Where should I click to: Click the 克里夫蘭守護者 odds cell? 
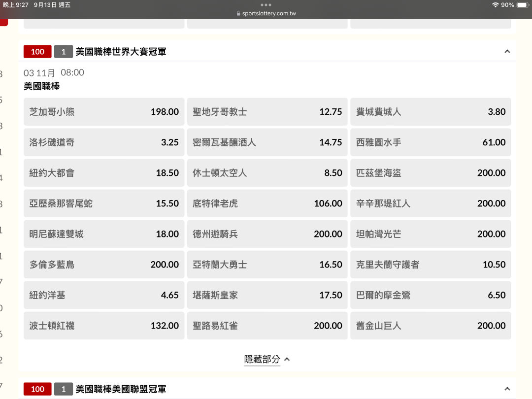click(431, 265)
